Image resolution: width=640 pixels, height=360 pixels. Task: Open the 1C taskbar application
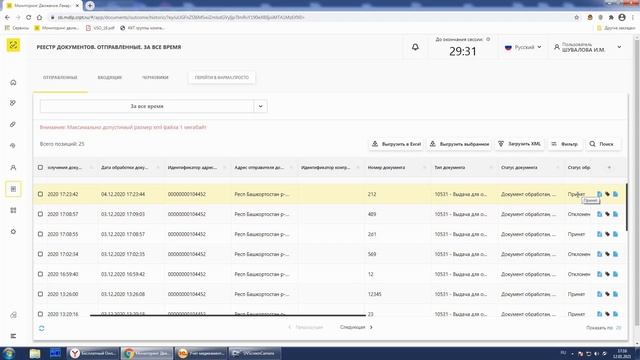[201, 353]
